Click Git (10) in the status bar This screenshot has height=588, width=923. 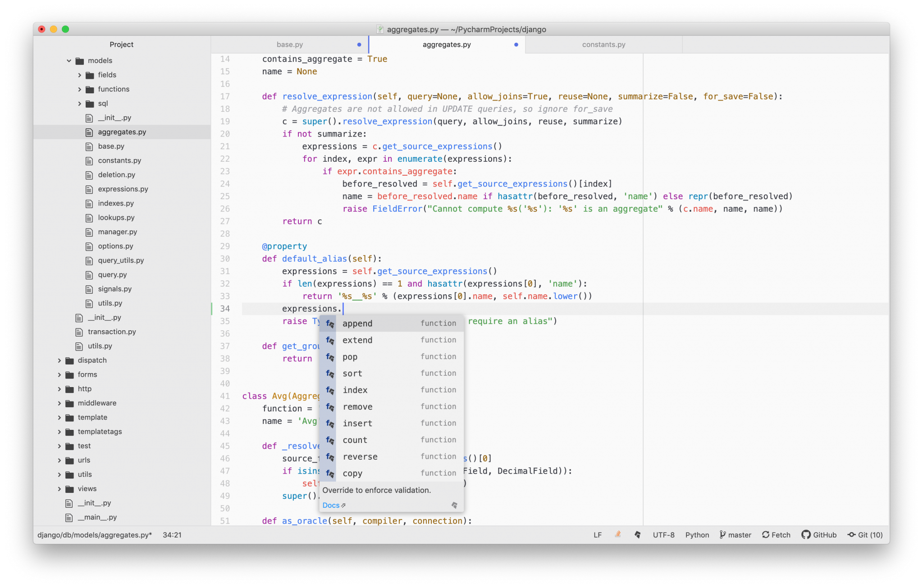864,535
